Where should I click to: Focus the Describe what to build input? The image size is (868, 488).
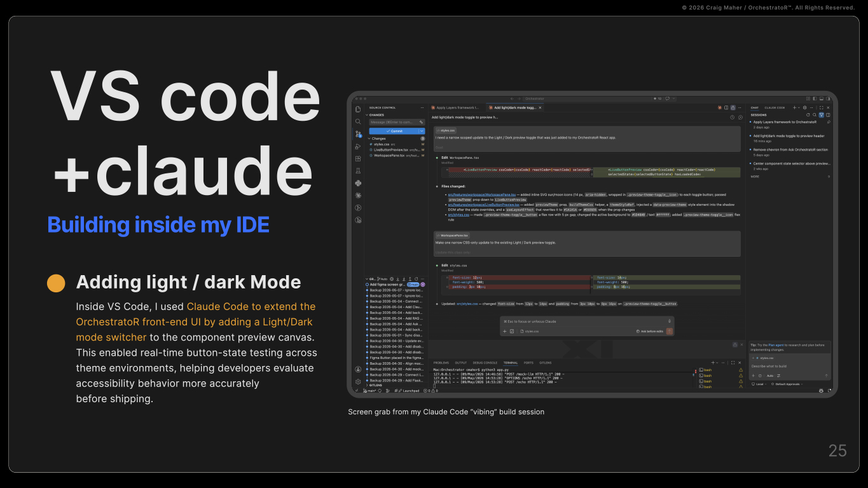(x=790, y=366)
